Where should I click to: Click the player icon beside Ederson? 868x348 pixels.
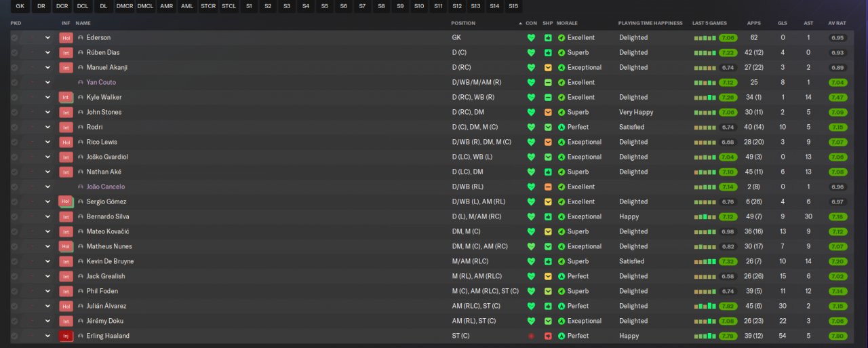coord(81,38)
